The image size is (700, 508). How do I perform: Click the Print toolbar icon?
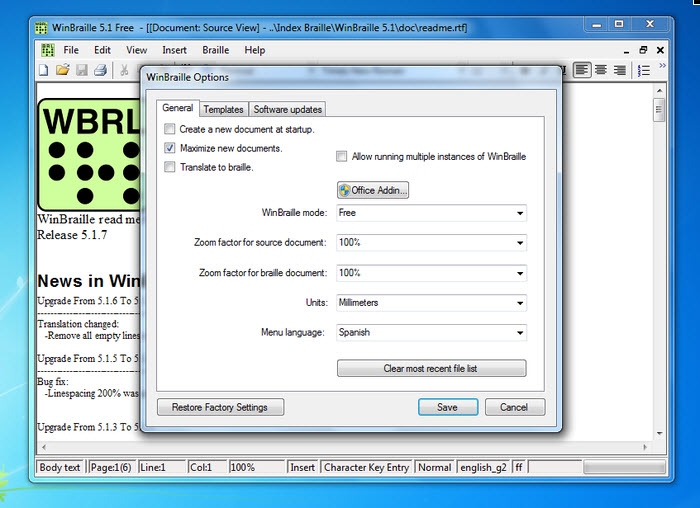coord(99,70)
